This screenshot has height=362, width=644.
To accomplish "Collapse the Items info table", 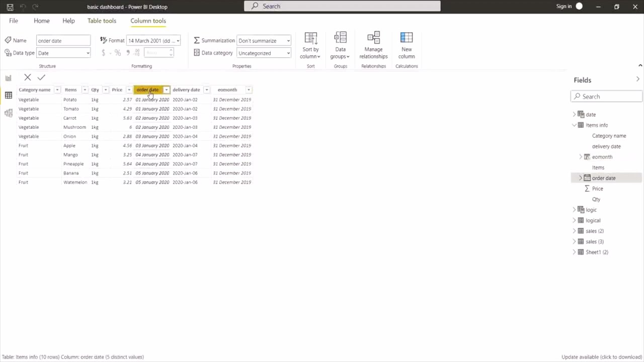I will point(574,125).
